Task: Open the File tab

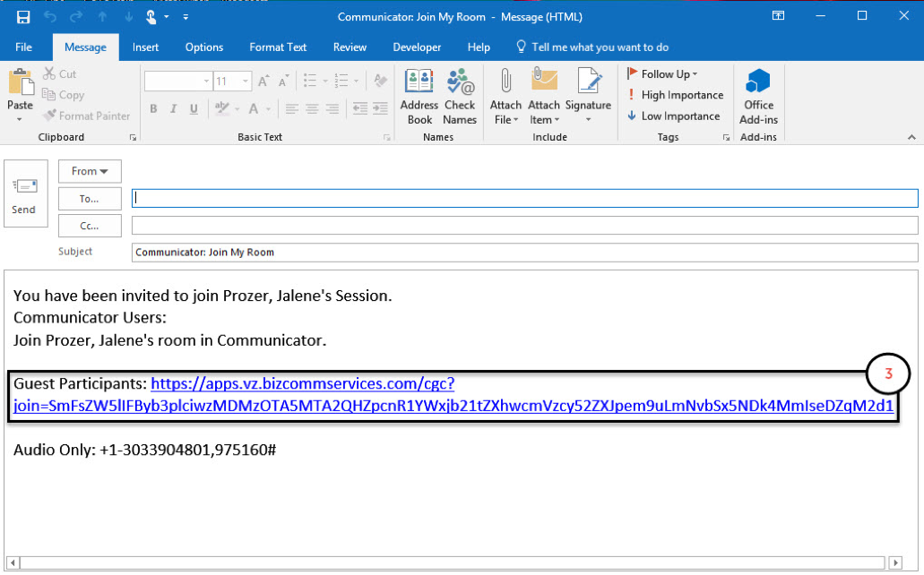Action: tap(23, 47)
